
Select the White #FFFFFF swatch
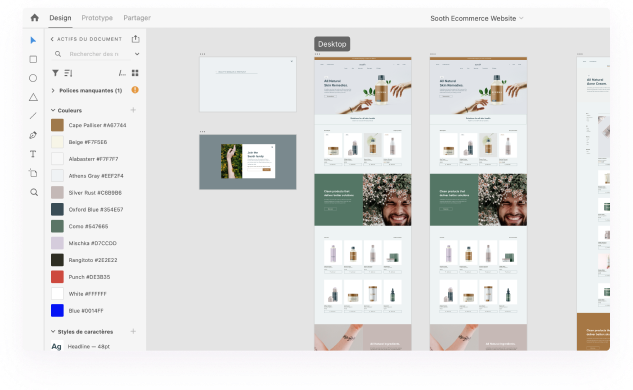[57, 294]
